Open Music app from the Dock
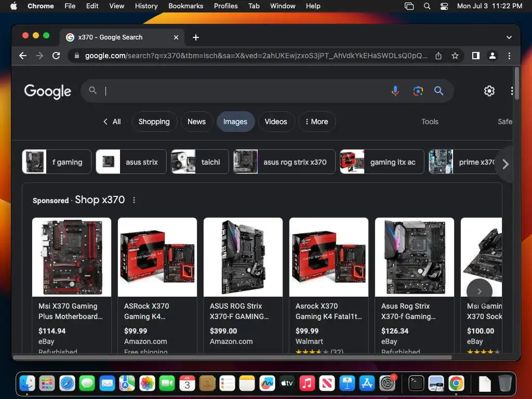This screenshot has height=399, width=532. [307, 383]
